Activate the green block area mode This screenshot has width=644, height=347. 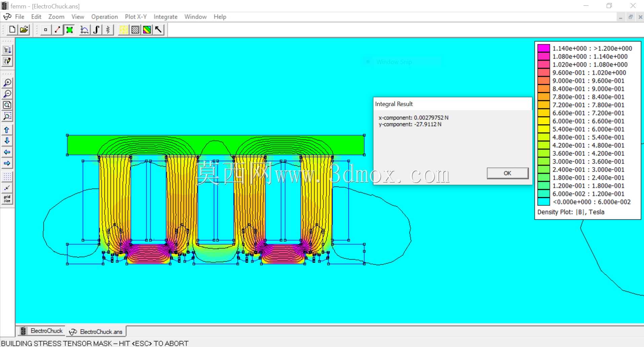tap(69, 30)
